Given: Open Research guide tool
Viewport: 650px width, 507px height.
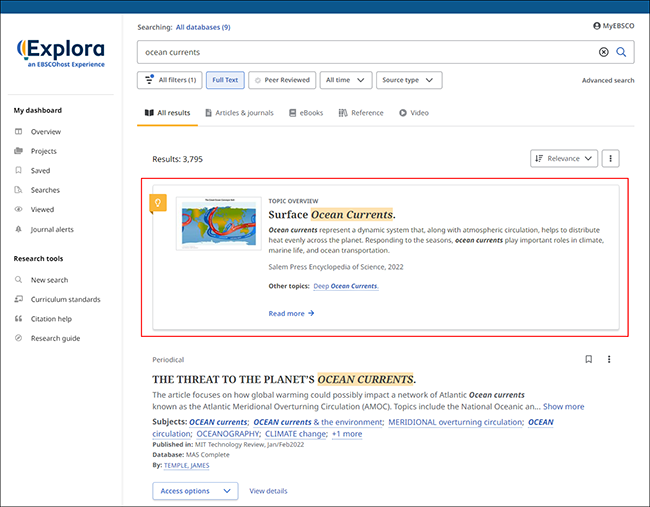Looking at the screenshot, I should click(55, 339).
